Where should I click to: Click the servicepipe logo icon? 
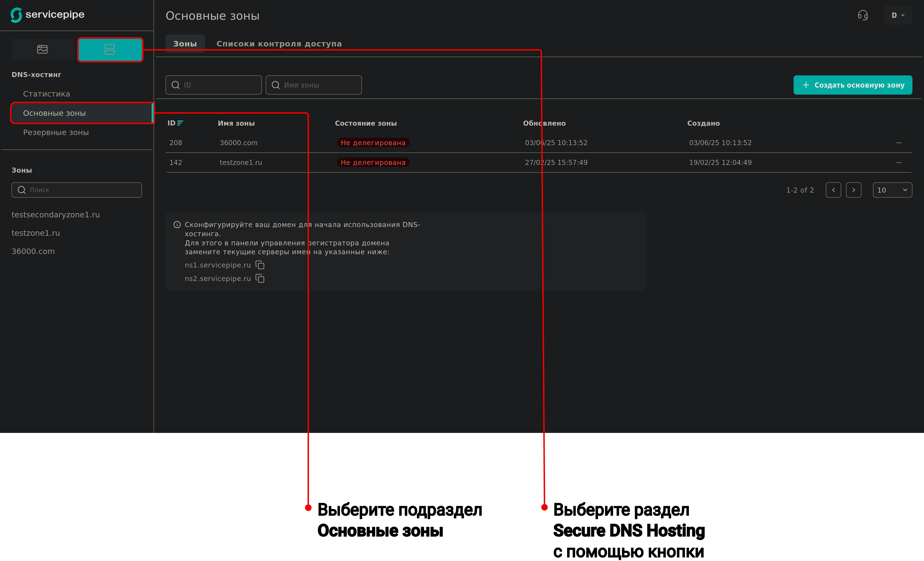click(x=16, y=15)
